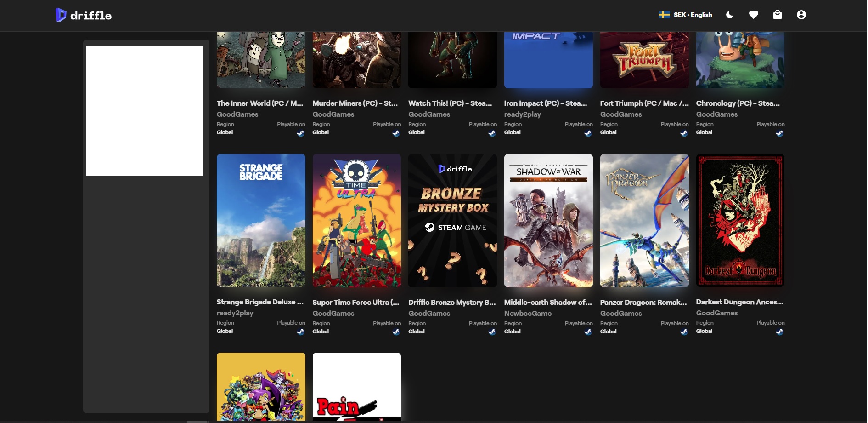The height and width of the screenshot is (423, 868).
Task: Open the user account profile icon
Action: pyautogui.click(x=801, y=15)
